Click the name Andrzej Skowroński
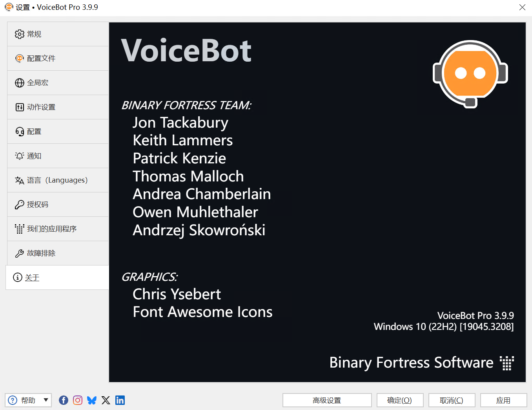 pos(199,230)
